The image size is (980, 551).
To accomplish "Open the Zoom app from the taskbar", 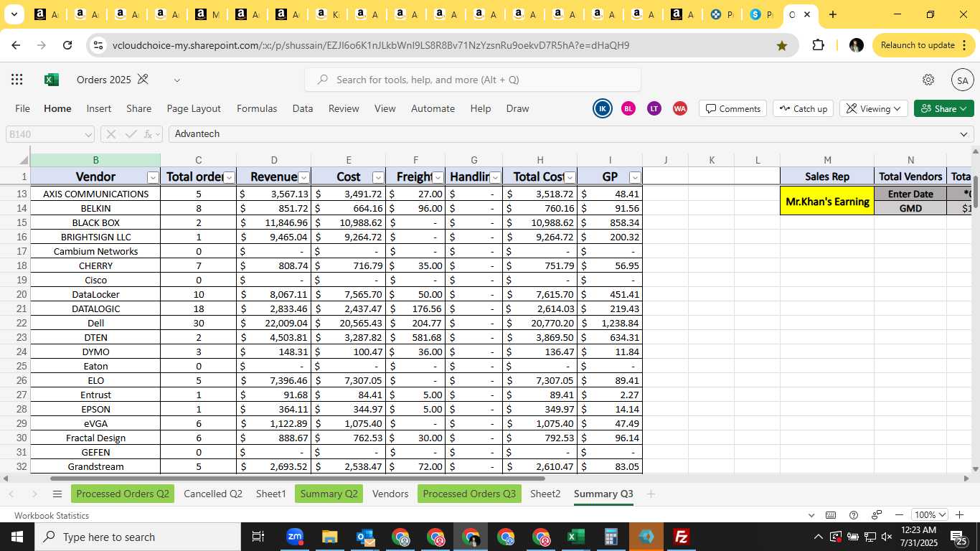I will 295,537.
